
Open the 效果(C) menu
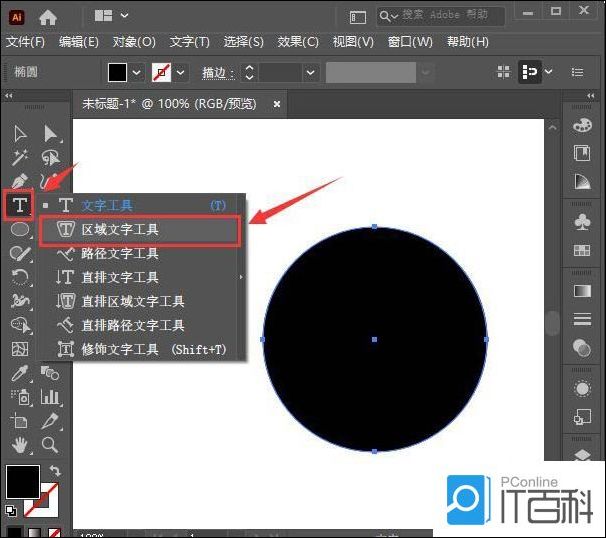click(x=298, y=41)
